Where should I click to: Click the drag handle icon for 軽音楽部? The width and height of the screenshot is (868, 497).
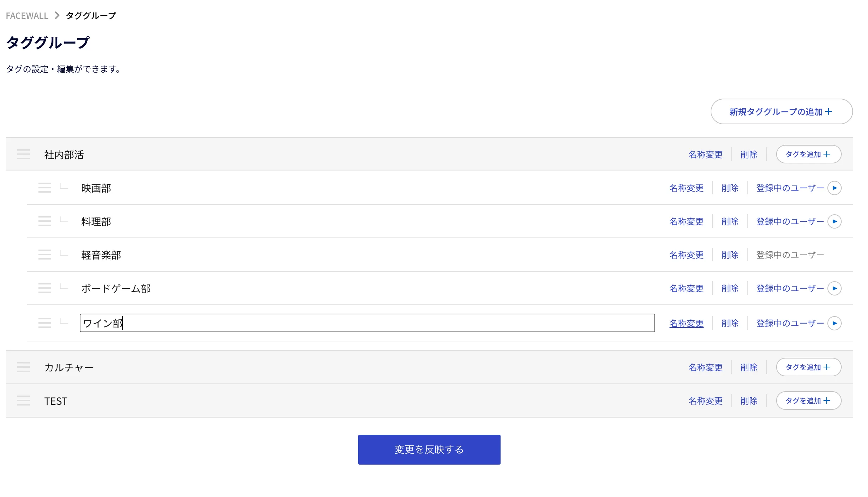click(x=45, y=255)
